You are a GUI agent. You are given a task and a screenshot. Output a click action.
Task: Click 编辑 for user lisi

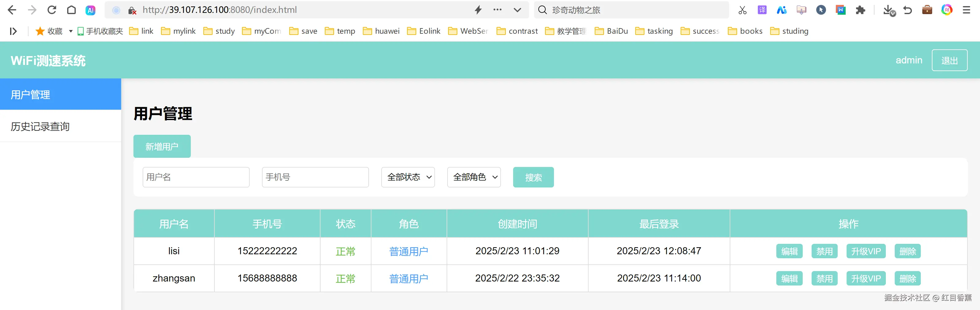tap(790, 251)
